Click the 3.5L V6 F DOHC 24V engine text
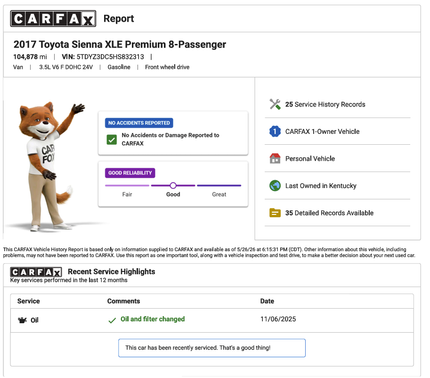The width and height of the screenshot is (430, 378). (x=66, y=67)
